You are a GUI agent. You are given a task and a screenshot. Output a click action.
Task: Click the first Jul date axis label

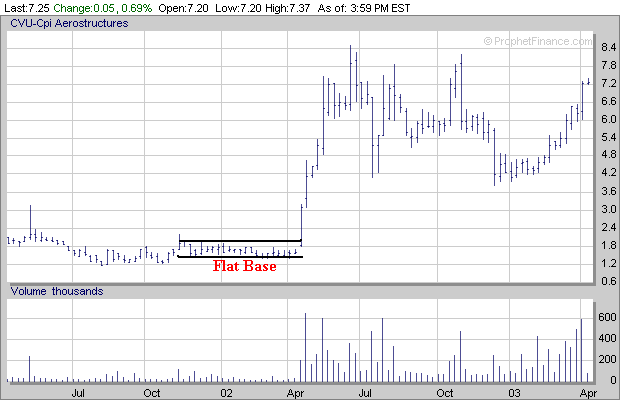point(78,393)
